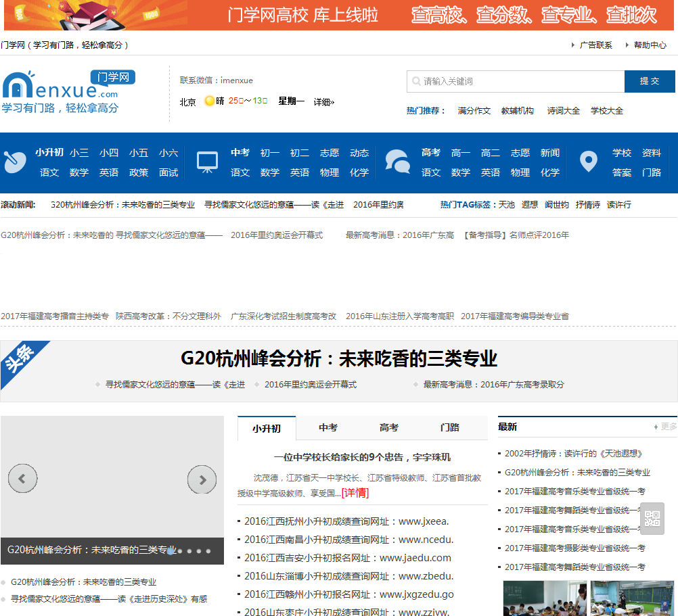678x616 pixels.
Task: Switch to the 小升初 tab
Action: coord(267,428)
